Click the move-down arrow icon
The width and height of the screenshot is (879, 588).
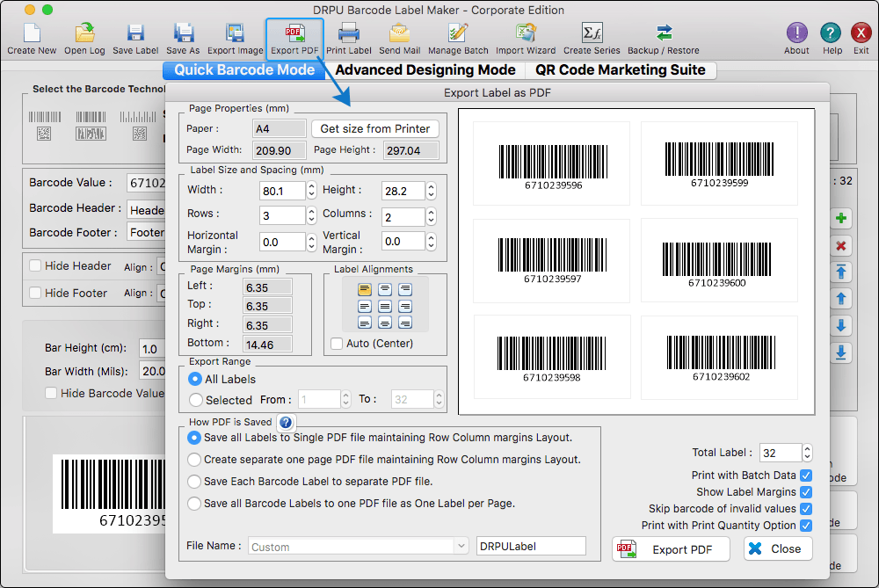pos(841,326)
